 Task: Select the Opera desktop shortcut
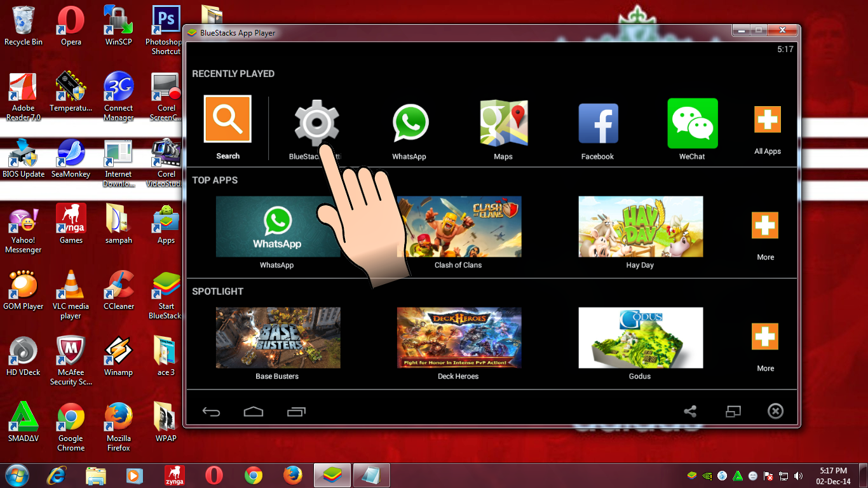[x=71, y=25]
